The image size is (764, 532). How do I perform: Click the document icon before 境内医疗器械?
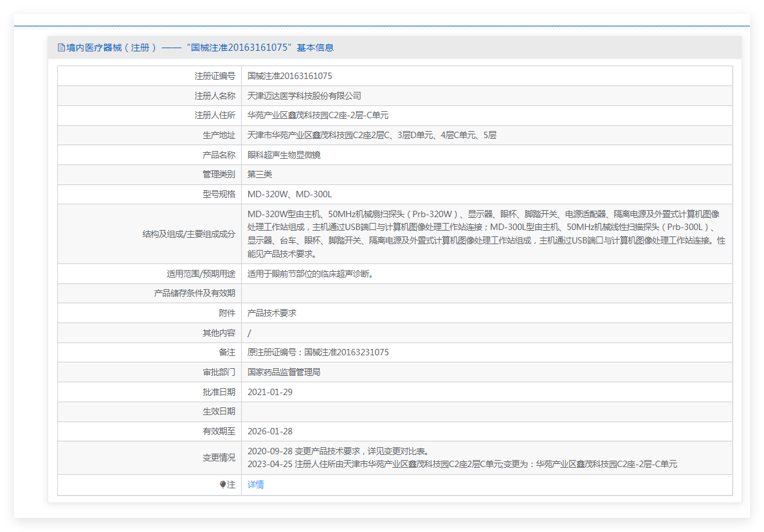click(61, 48)
